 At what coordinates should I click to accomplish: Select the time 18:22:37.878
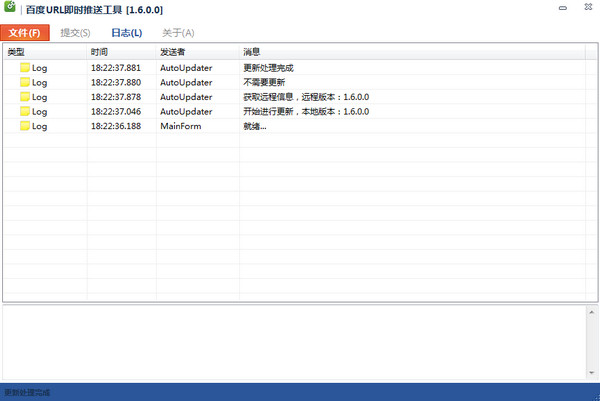pos(116,97)
